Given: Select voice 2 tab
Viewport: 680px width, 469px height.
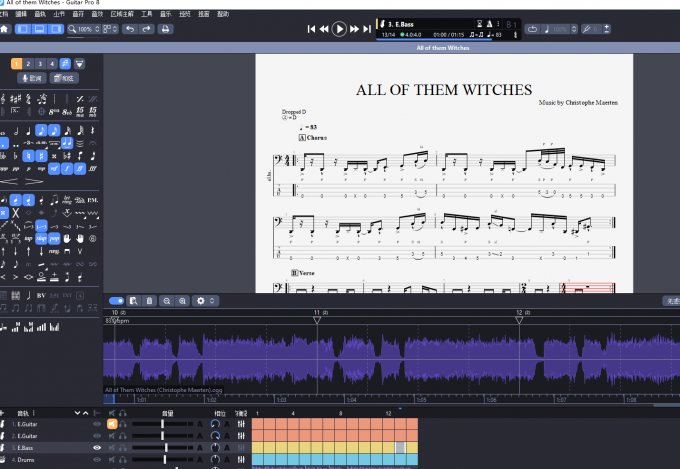Looking at the screenshot, I should [28, 64].
